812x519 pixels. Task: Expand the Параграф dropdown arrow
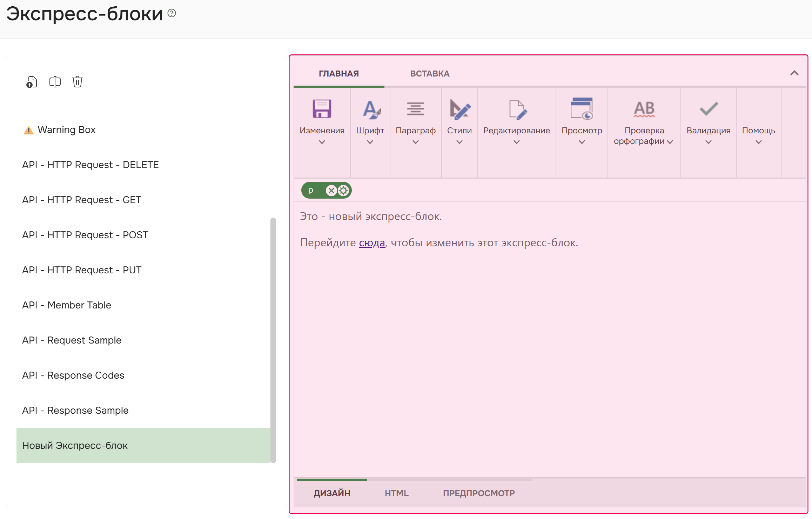(415, 142)
